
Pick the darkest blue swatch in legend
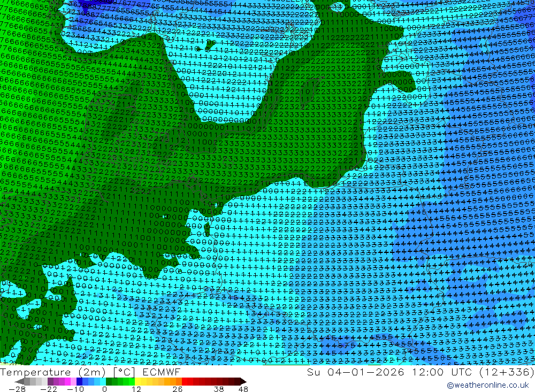tap(79, 381)
